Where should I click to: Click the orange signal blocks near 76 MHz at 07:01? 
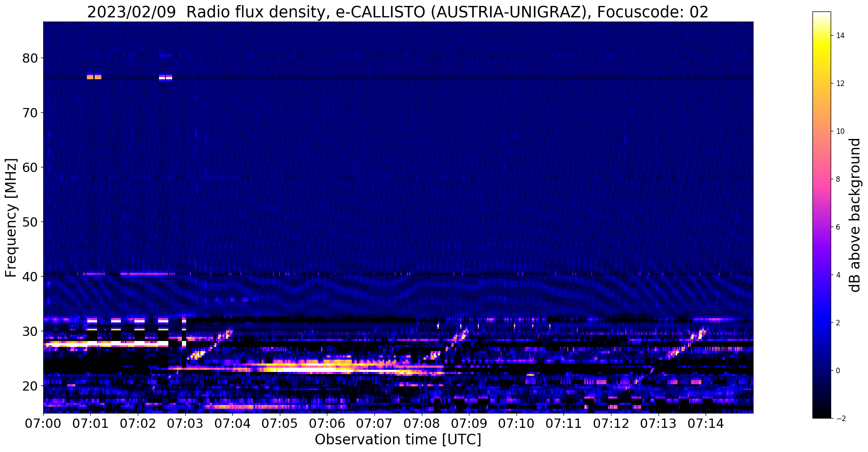coord(94,77)
